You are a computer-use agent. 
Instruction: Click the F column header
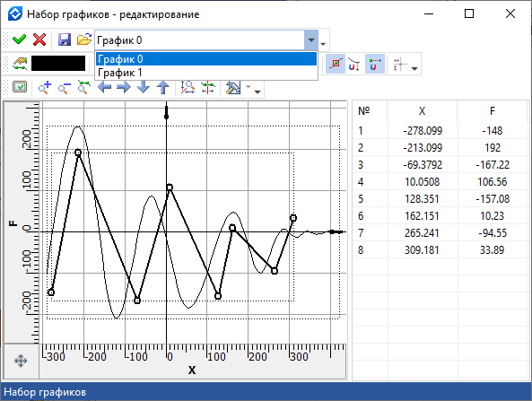[493, 111]
